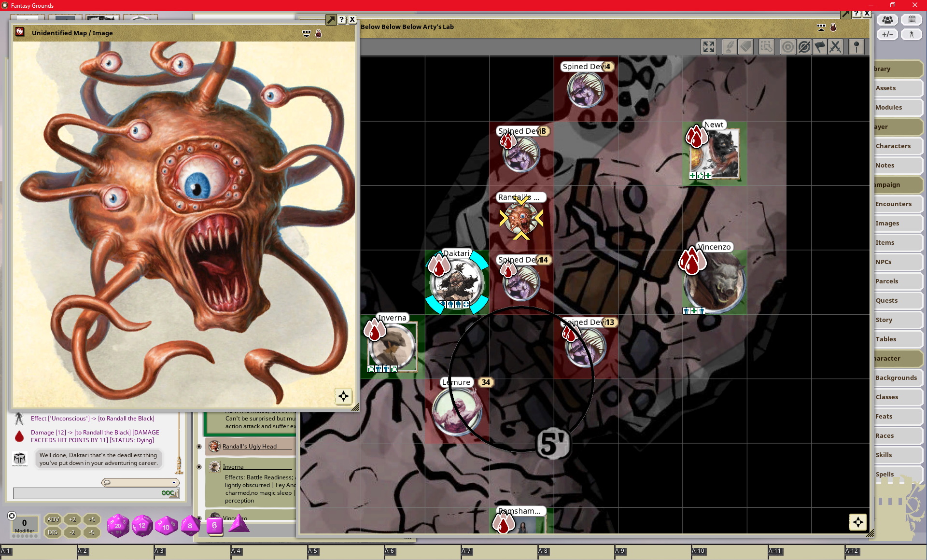This screenshot has width=927, height=560.
Task: Open the party group icon button
Action: [x=887, y=20]
